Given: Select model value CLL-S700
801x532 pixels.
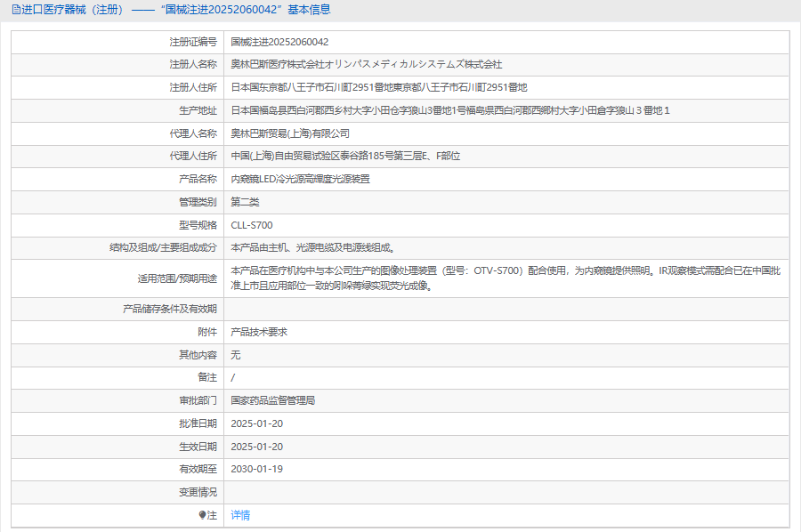Looking at the screenshot, I should click(251, 225).
